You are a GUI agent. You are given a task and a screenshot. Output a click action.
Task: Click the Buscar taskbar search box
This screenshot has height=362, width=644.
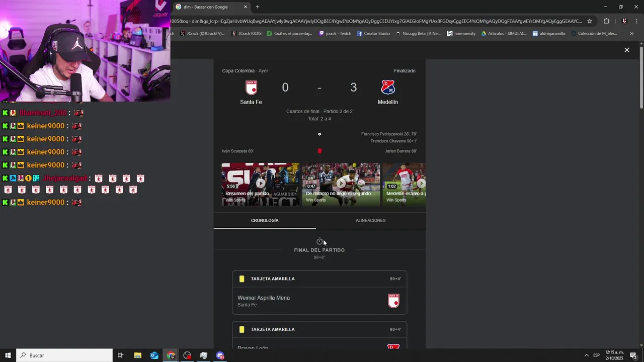point(64,355)
